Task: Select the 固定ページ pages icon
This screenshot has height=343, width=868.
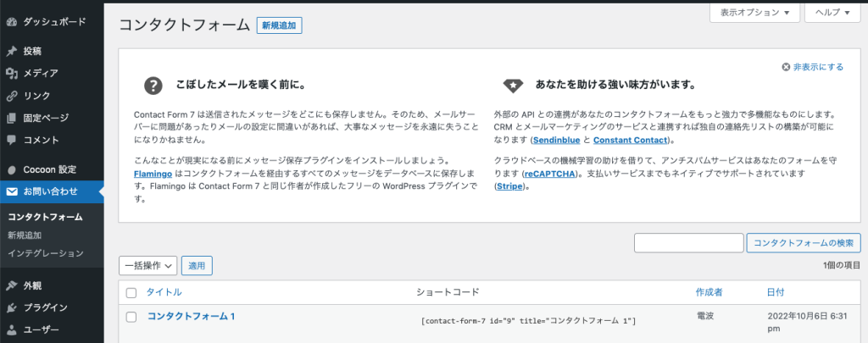Action: 12,118
